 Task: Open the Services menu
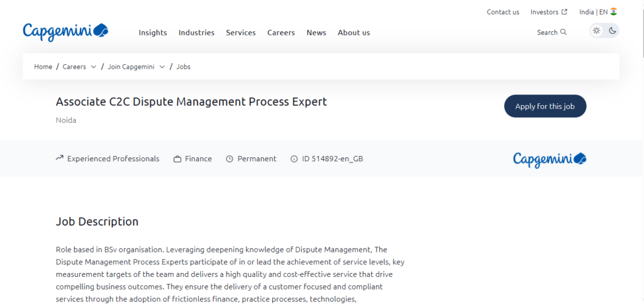tap(241, 33)
